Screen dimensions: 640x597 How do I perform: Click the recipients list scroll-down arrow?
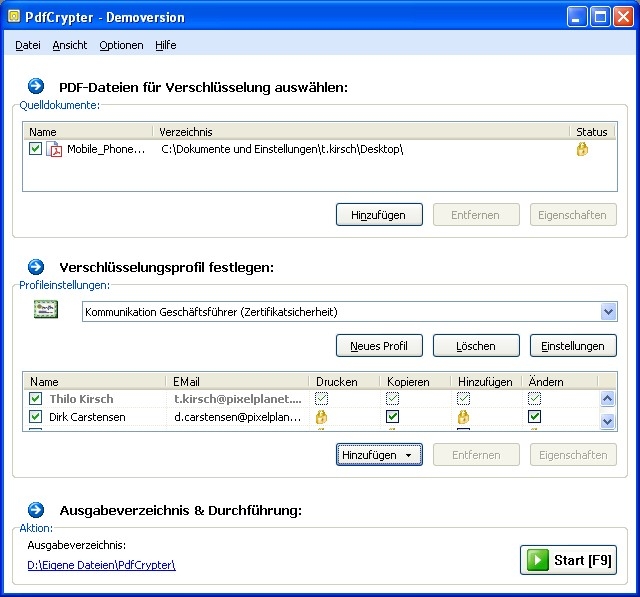click(607, 422)
